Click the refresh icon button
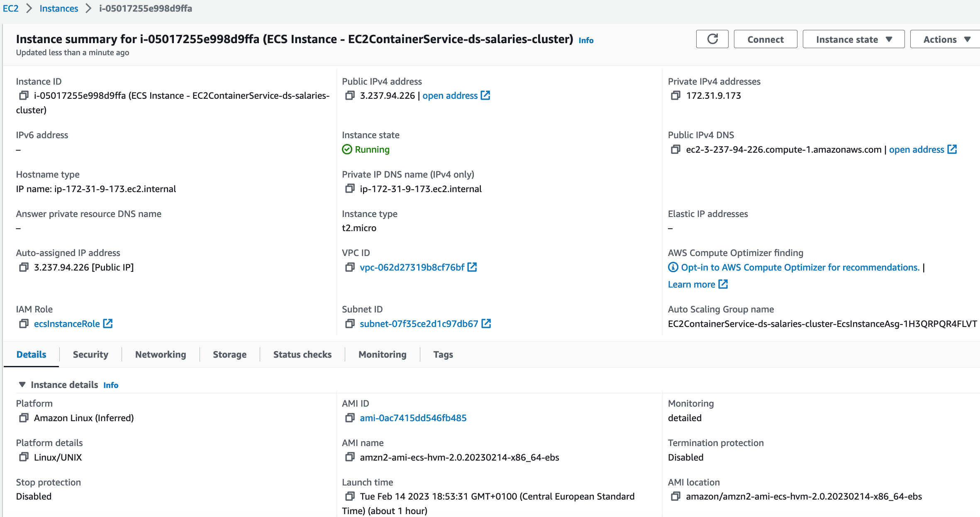980x517 pixels. pos(712,39)
